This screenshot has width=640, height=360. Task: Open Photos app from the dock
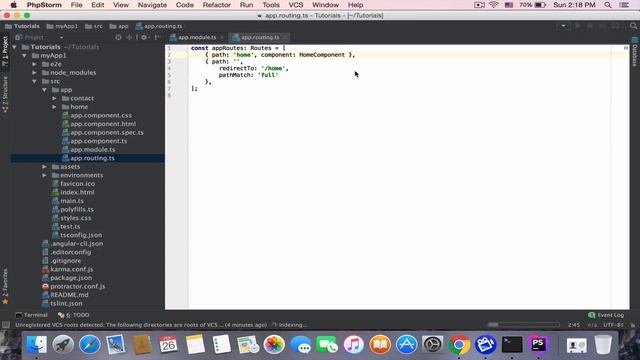click(274, 345)
